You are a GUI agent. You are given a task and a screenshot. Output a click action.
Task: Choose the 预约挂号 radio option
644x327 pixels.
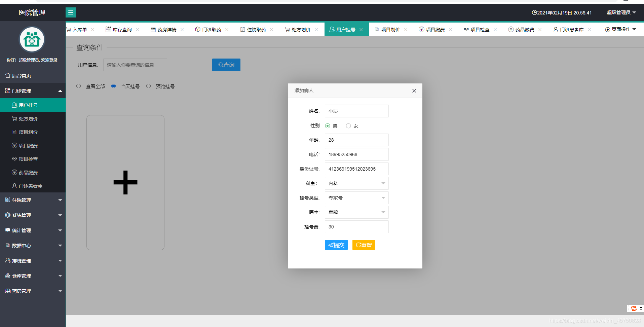pyautogui.click(x=148, y=86)
